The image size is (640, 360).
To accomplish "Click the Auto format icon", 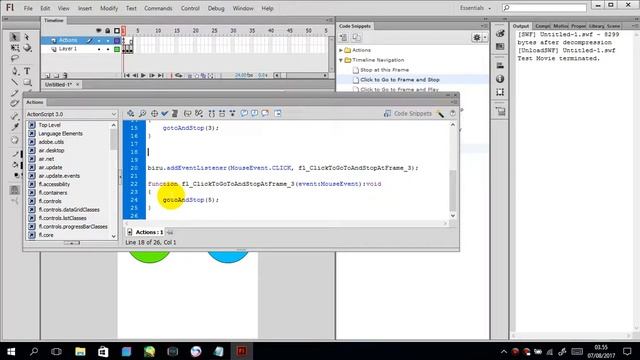I will pos(175,113).
